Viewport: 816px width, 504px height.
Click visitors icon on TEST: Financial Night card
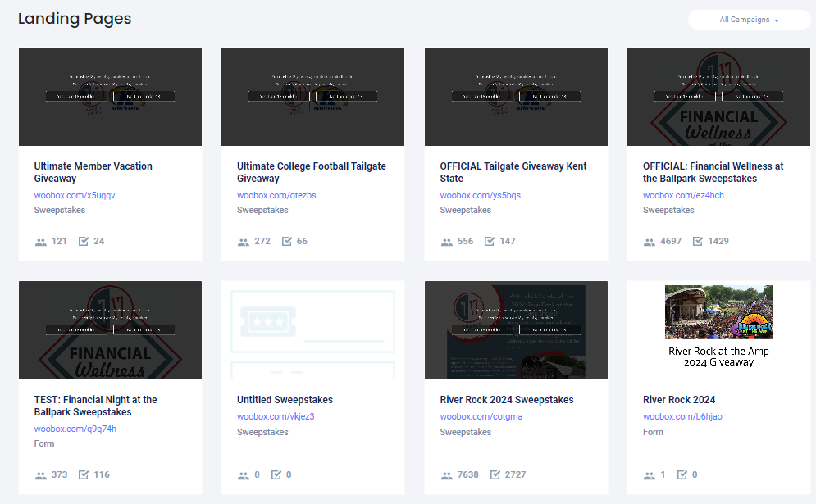pyautogui.click(x=40, y=475)
